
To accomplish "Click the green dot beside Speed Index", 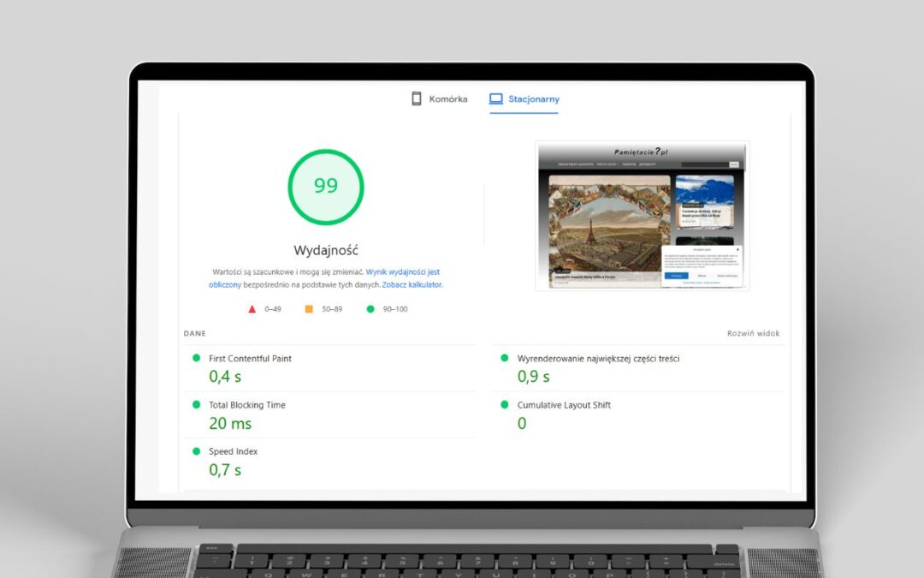I will [198, 451].
